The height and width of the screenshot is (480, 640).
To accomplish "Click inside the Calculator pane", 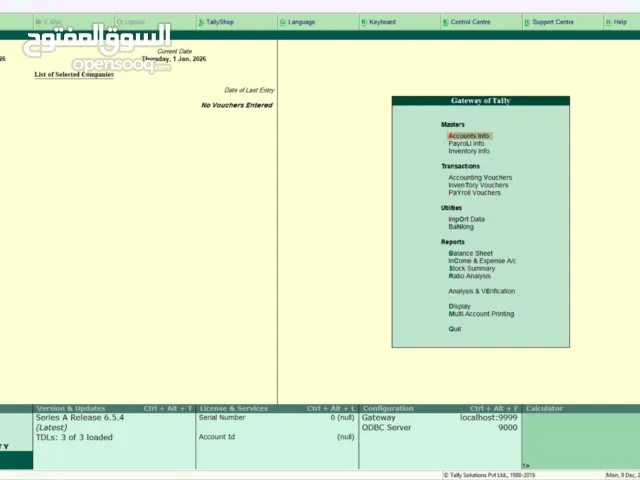I will [581, 441].
